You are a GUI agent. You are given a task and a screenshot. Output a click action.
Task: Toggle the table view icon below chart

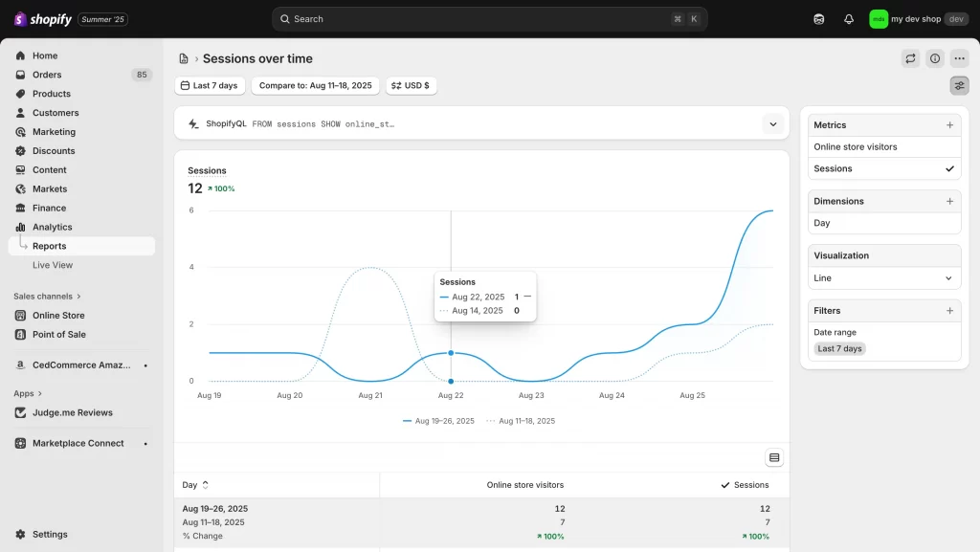tap(774, 457)
